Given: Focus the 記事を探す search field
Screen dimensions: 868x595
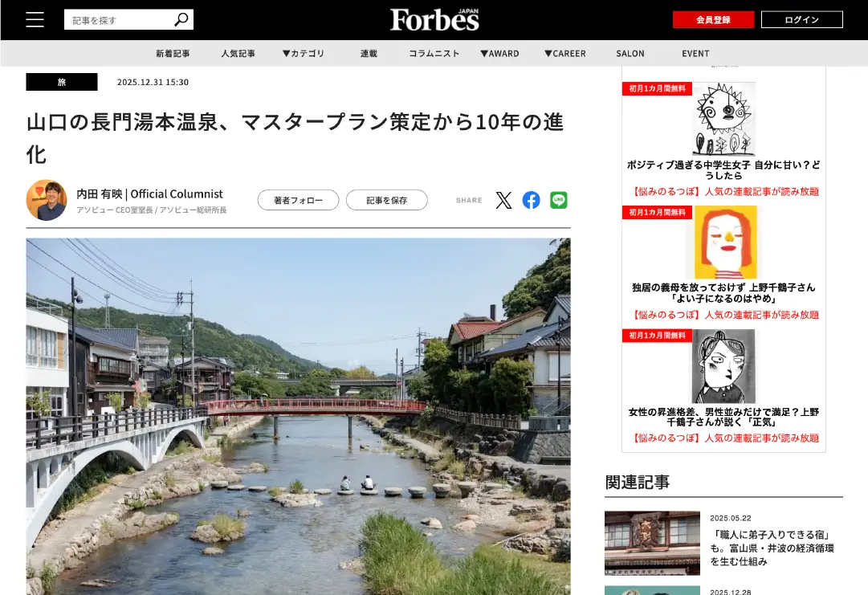Looking at the screenshot, I should pos(120,20).
